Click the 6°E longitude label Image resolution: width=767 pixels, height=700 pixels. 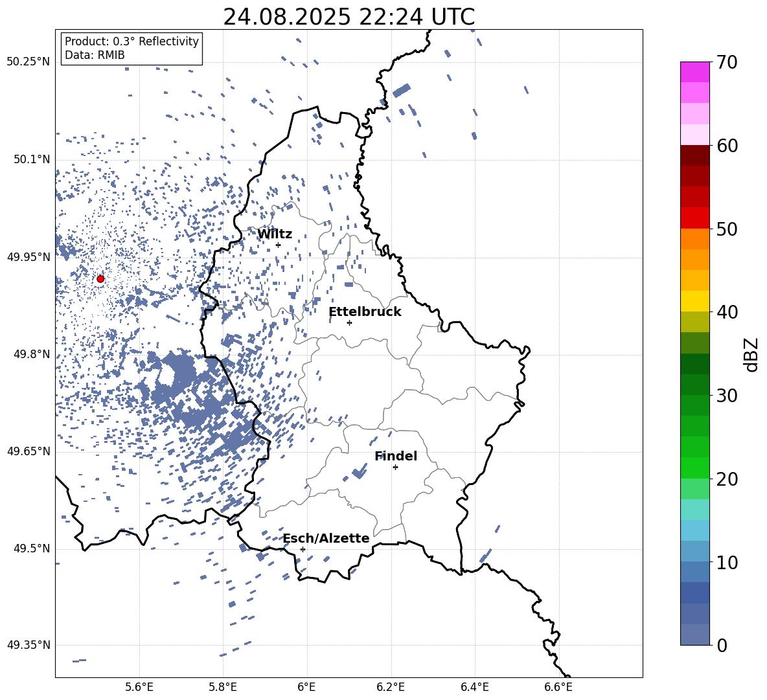click(306, 687)
